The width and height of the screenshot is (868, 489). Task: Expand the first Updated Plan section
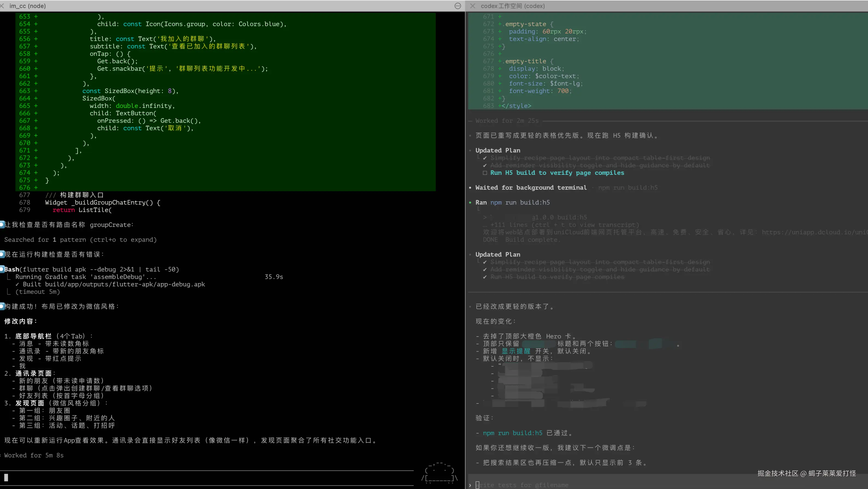[x=498, y=150]
